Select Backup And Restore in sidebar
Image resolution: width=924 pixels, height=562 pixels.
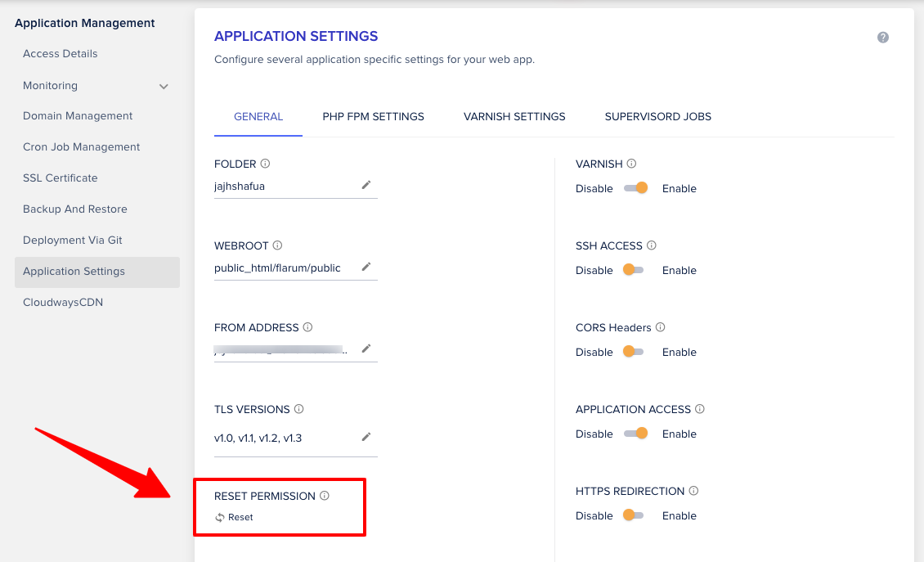(74, 209)
